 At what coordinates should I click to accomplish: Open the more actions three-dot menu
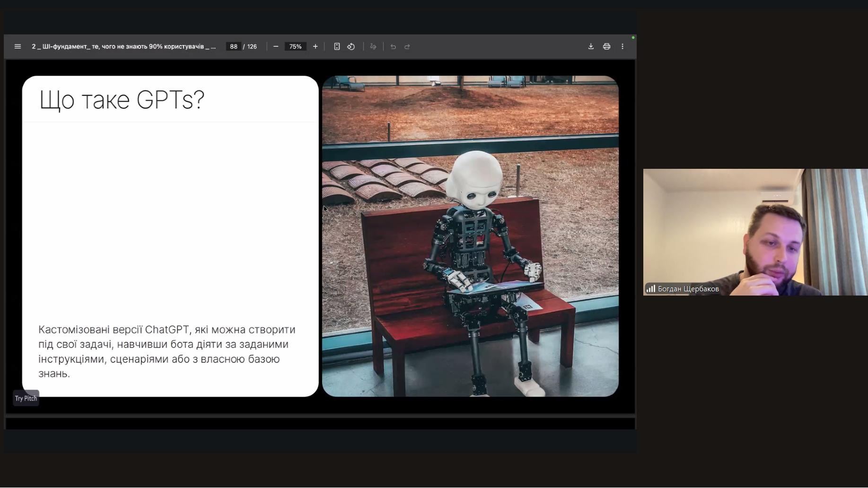click(x=623, y=46)
